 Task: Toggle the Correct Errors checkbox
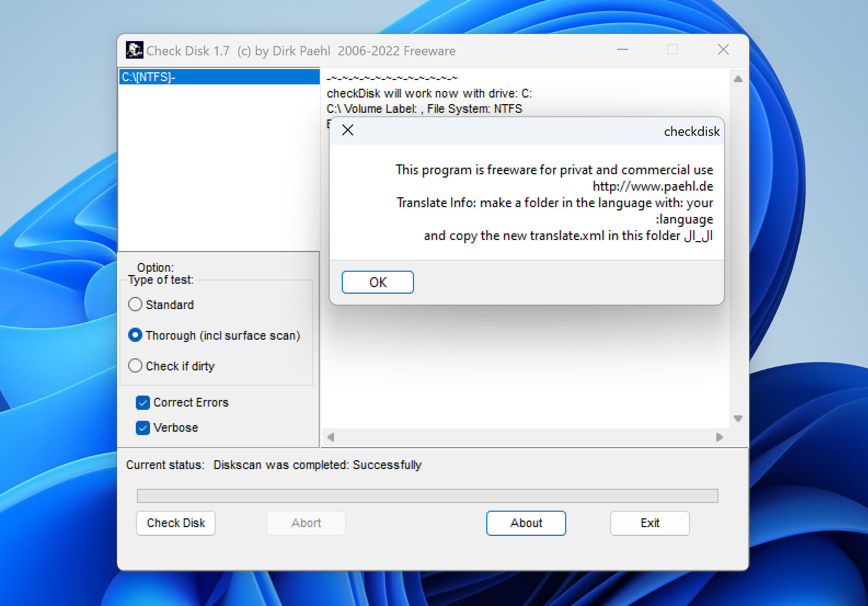[143, 403]
